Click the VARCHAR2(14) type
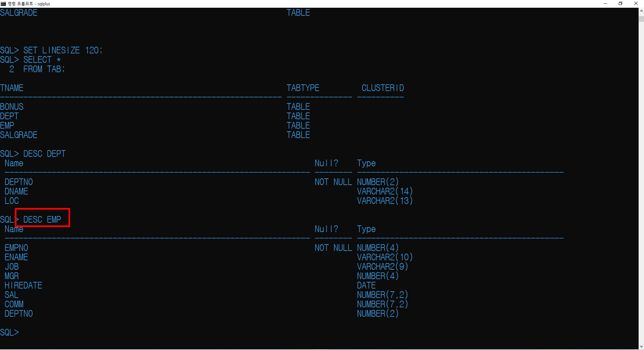Screen dimensions: 644x350 (x=385, y=191)
